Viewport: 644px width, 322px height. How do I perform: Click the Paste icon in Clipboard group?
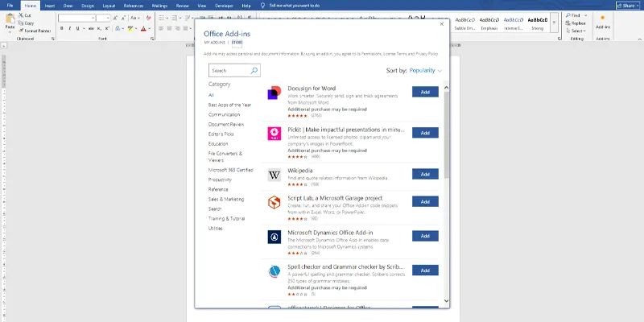point(10,19)
